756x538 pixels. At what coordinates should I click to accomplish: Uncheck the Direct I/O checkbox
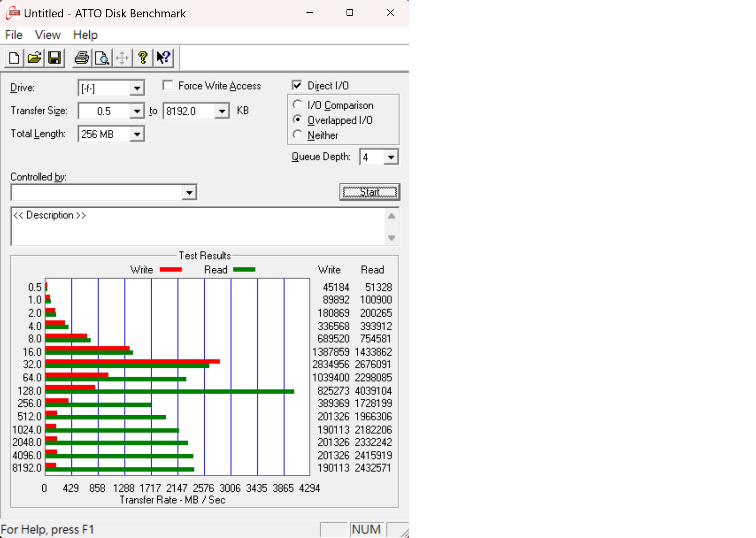(297, 86)
